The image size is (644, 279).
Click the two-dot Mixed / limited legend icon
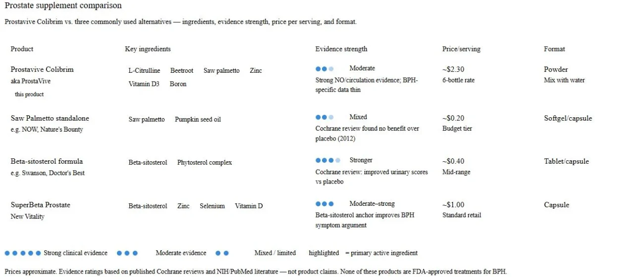[222, 253]
